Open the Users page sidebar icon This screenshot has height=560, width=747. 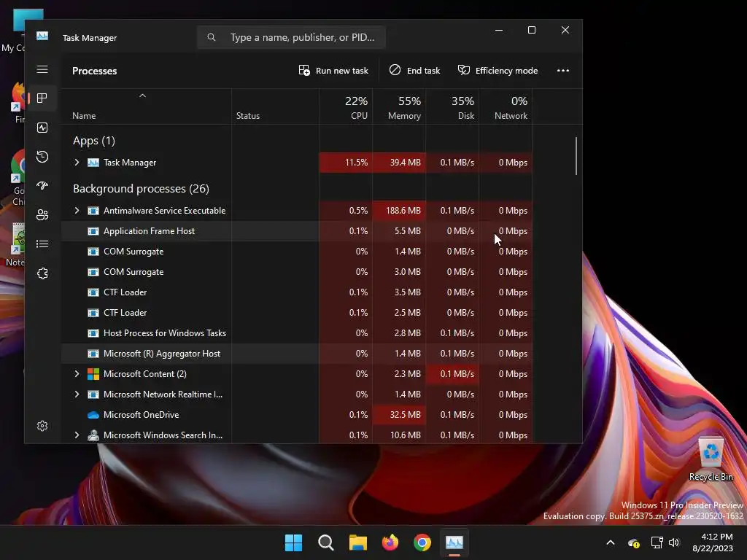point(42,215)
